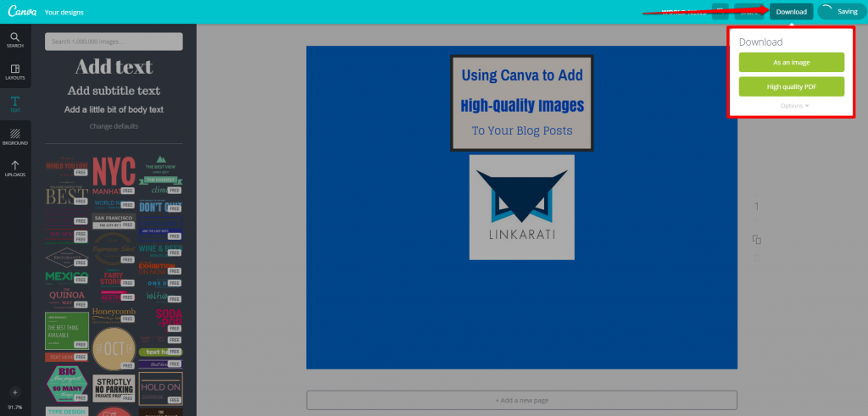Viewport: 868px width, 416px height.
Task: Open the Layouts panel
Action: click(x=15, y=72)
